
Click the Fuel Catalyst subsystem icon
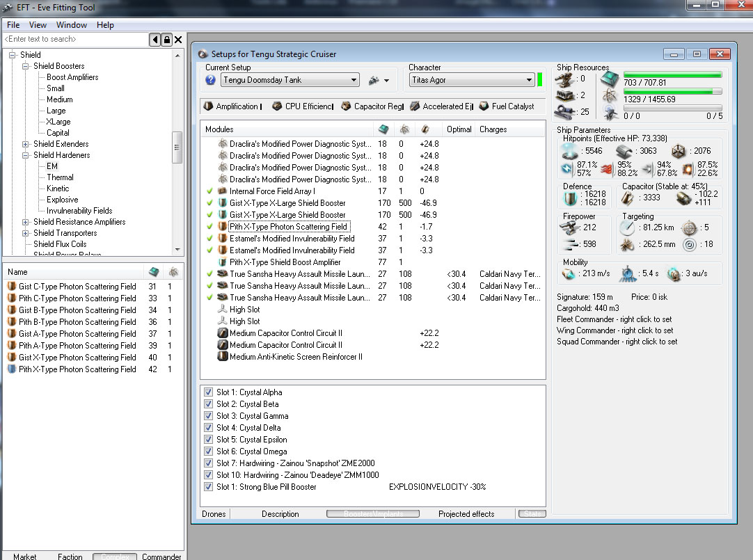coord(484,106)
